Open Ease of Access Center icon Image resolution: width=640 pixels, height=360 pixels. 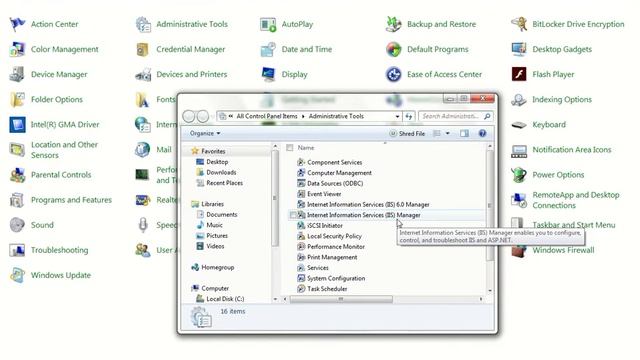[393, 75]
